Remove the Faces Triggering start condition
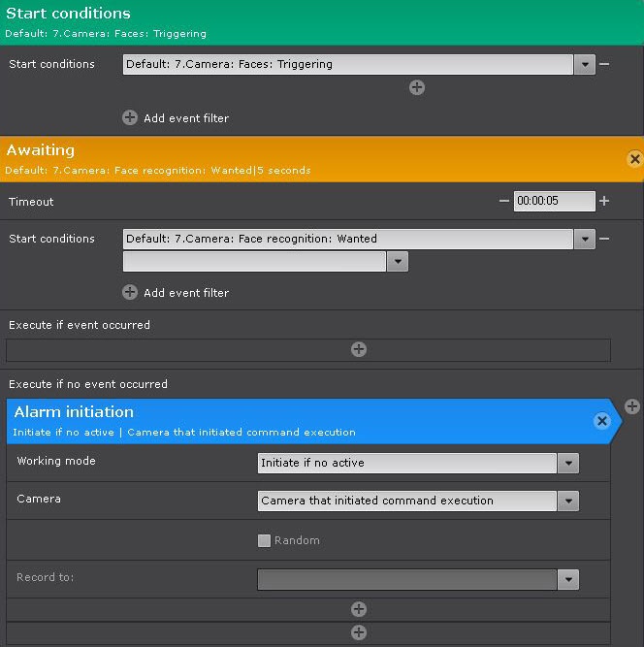This screenshot has height=647, width=644. click(604, 64)
